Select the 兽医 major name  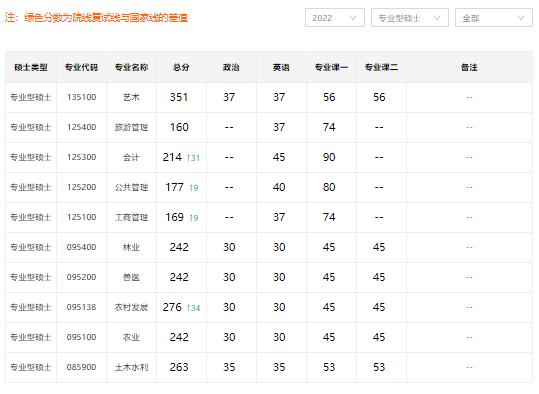coord(131,277)
